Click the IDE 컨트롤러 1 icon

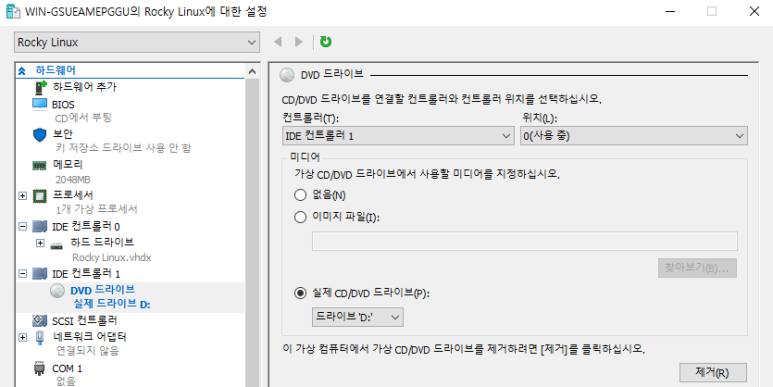coord(39,274)
